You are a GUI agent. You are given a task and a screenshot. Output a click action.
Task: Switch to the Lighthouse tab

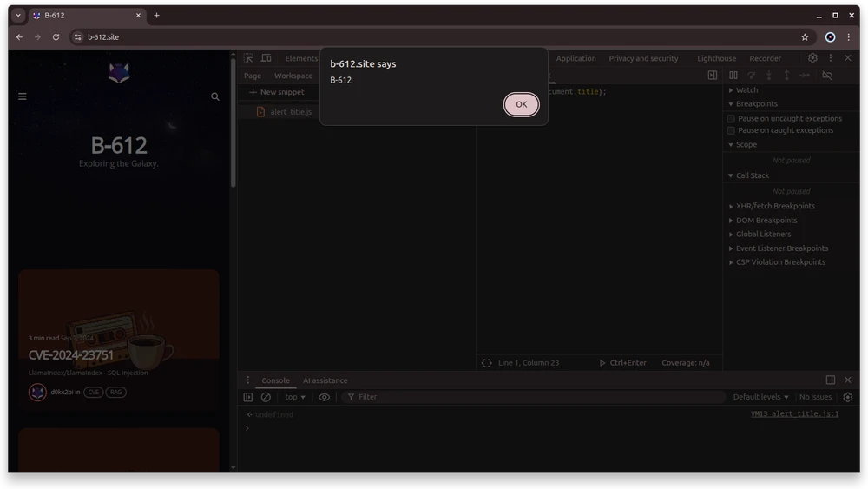(x=716, y=58)
